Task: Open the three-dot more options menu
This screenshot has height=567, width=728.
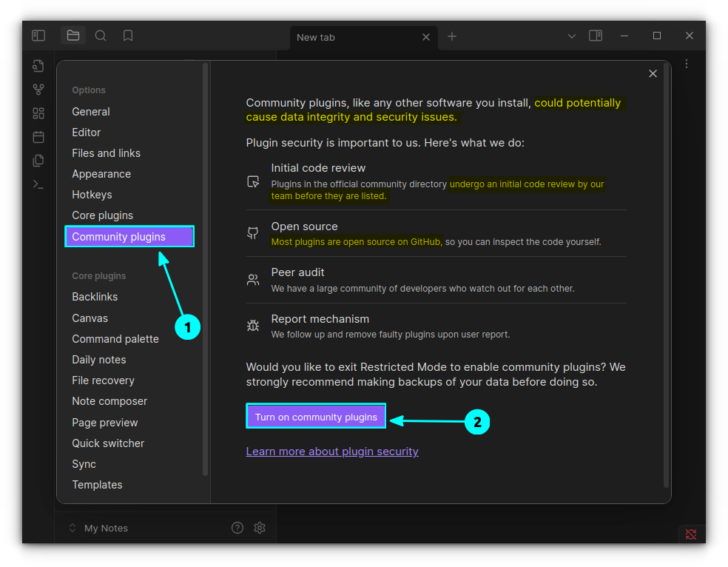Action: (687, 64)
